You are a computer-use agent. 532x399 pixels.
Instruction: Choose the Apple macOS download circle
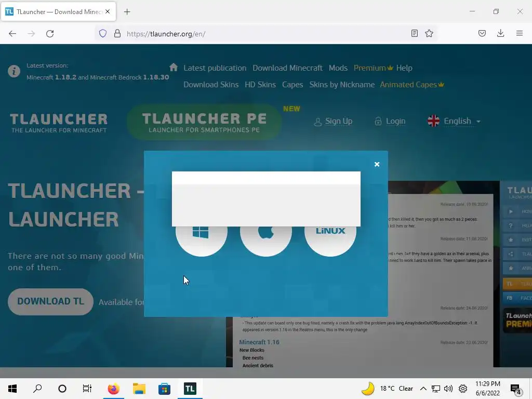[265, 240]
